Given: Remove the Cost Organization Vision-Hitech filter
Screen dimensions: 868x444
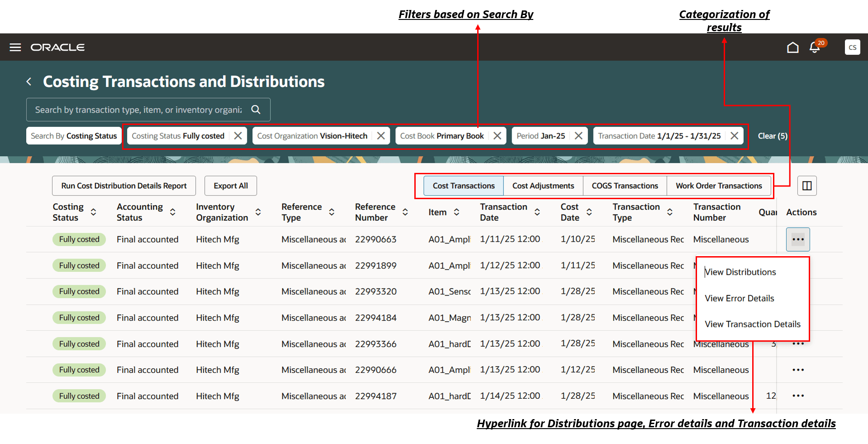Looking at the screenshot, I should coord(381,135).
